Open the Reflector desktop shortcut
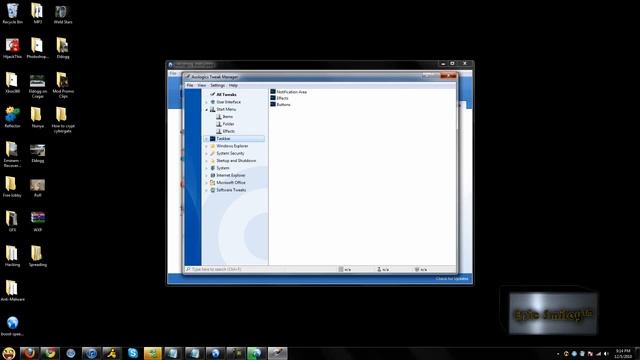640x360 pixels. tap(12, 118)
